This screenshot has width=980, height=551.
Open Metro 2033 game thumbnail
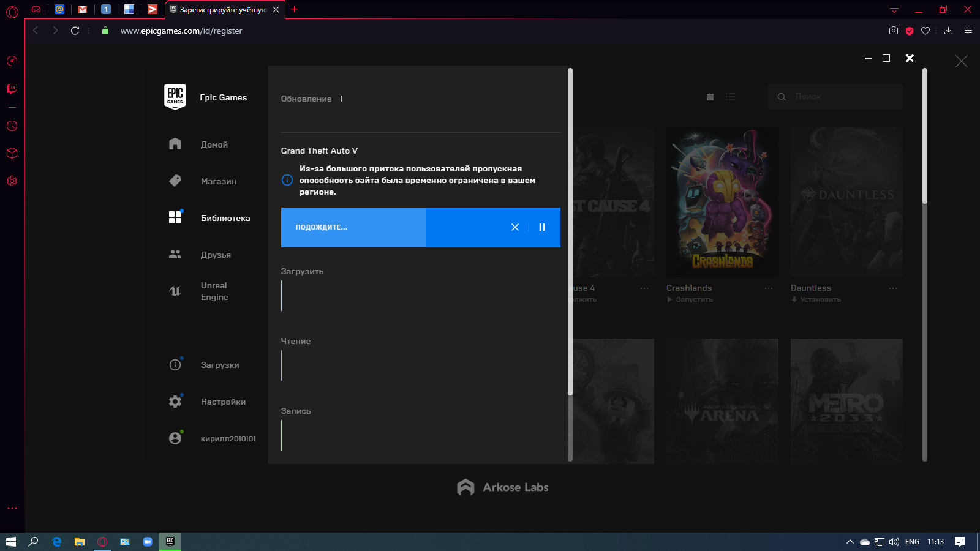point(846,401)
